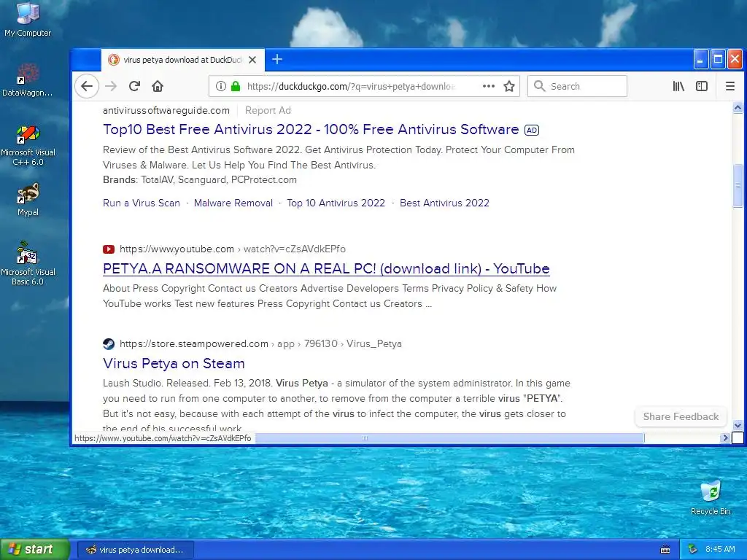Click the antivirussoftwareguide.com ad domain text
This screenshot has width=747, height=560.
pos(166,111)
